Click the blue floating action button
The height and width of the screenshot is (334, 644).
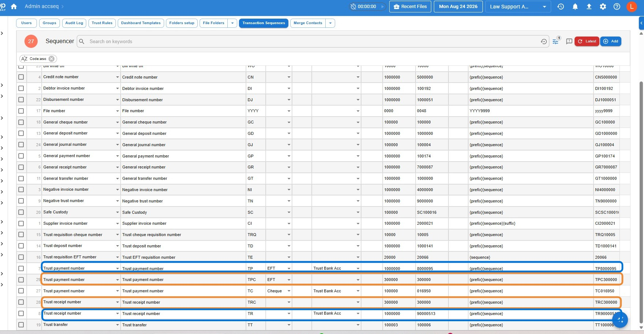click(x=620, y=320)
